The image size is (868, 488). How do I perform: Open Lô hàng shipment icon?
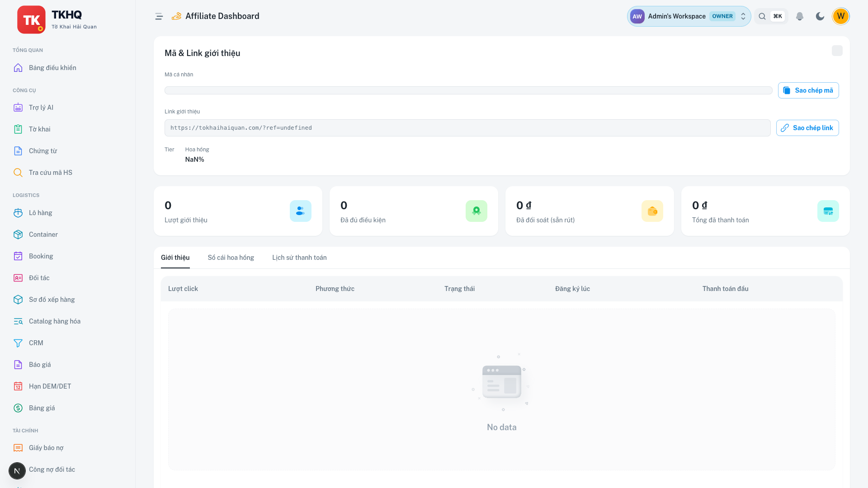click(18, 213)
